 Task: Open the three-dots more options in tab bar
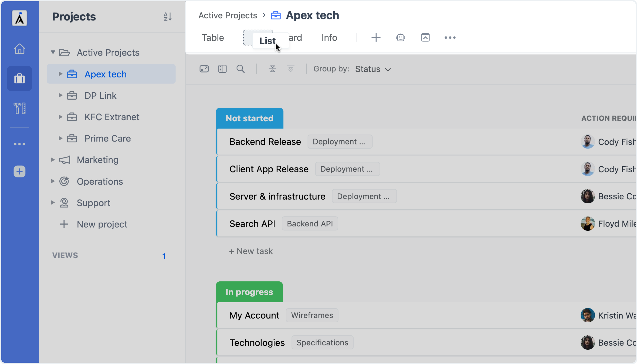[450, 38]
